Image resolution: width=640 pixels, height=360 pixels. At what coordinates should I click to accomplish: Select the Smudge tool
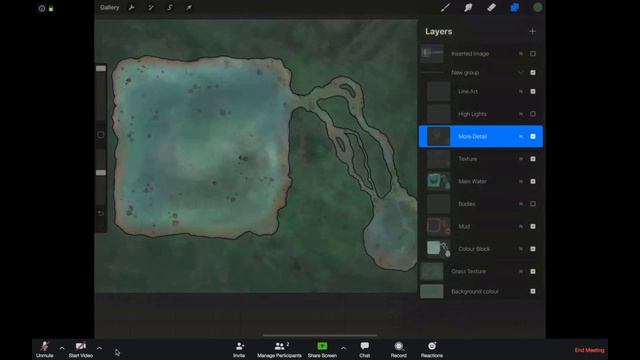tap(468, 7)
